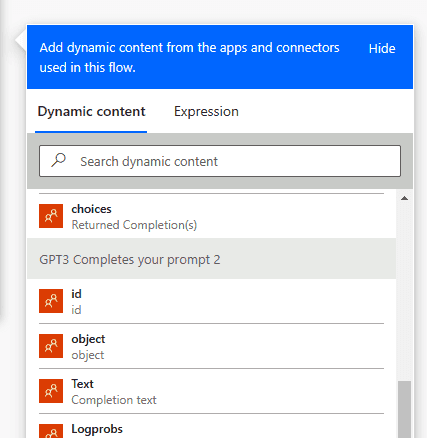The image size is (427, 438).
Task: Click the connector icon beside object
Action: (51, 346)
